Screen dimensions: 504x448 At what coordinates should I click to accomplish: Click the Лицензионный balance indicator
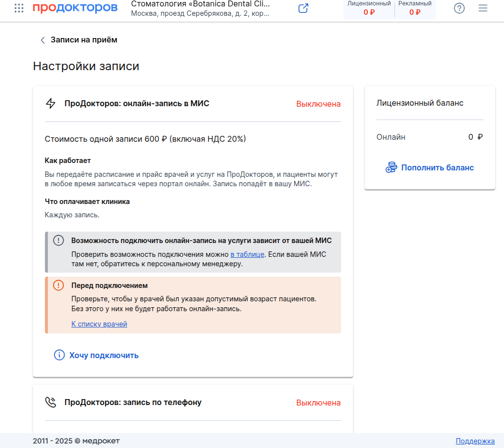(369, 8)
